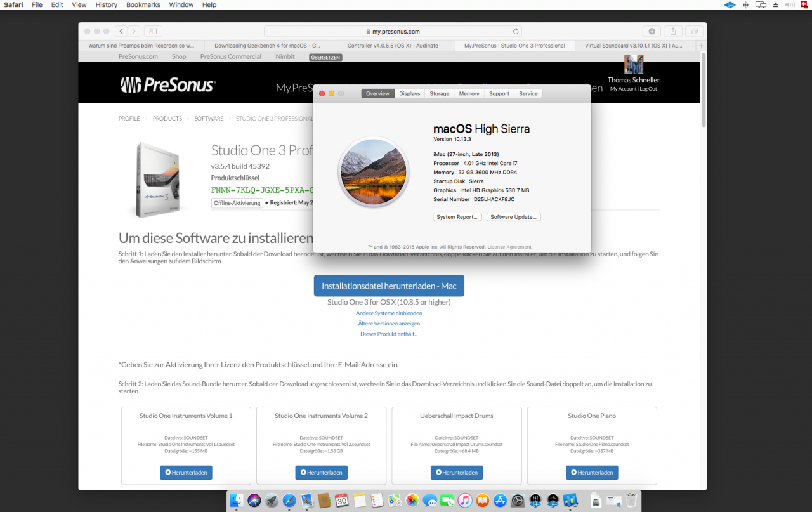The image size is (812, 512).
Task: Open the volume menu bar icon
Action: [x=790, y=4]
